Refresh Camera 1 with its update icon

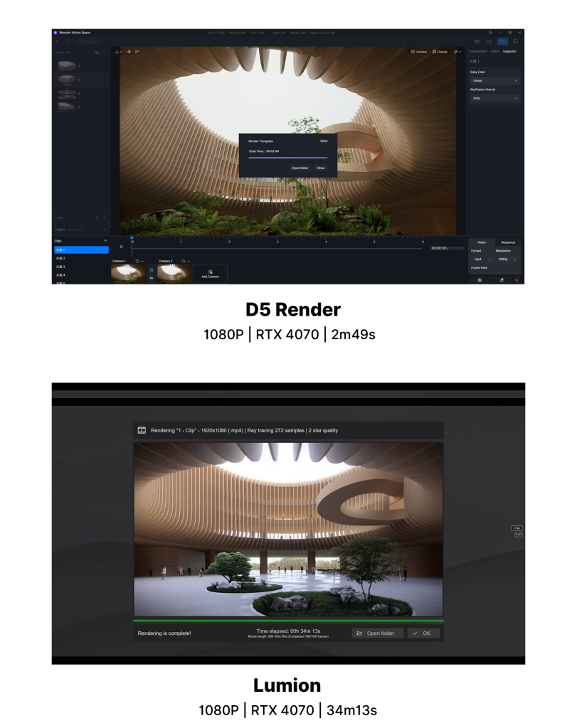tap(137, 261)
